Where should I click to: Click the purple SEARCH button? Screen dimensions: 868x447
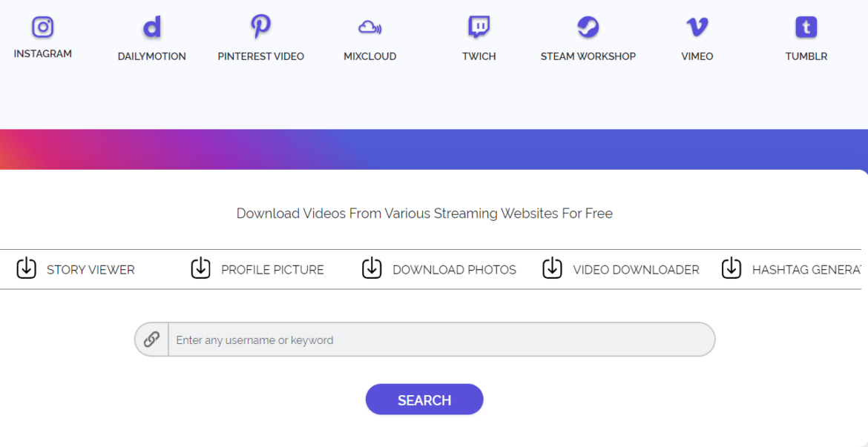tap(424, 400)
